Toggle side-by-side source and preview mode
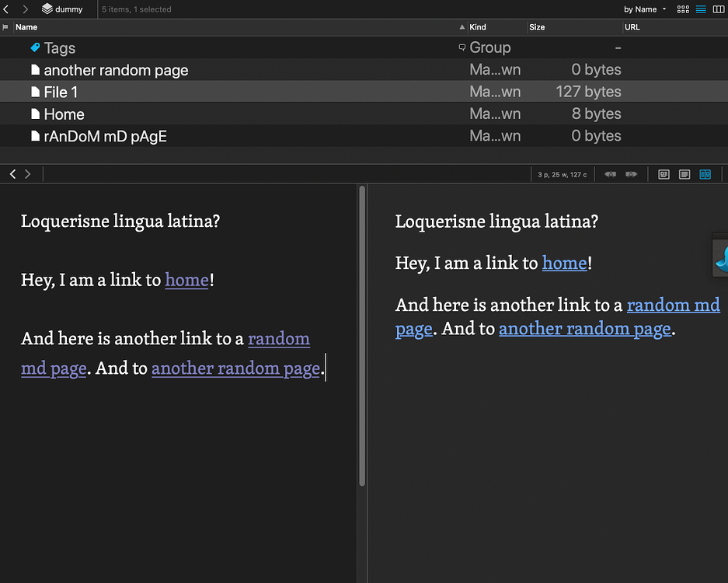 [705, 175]
